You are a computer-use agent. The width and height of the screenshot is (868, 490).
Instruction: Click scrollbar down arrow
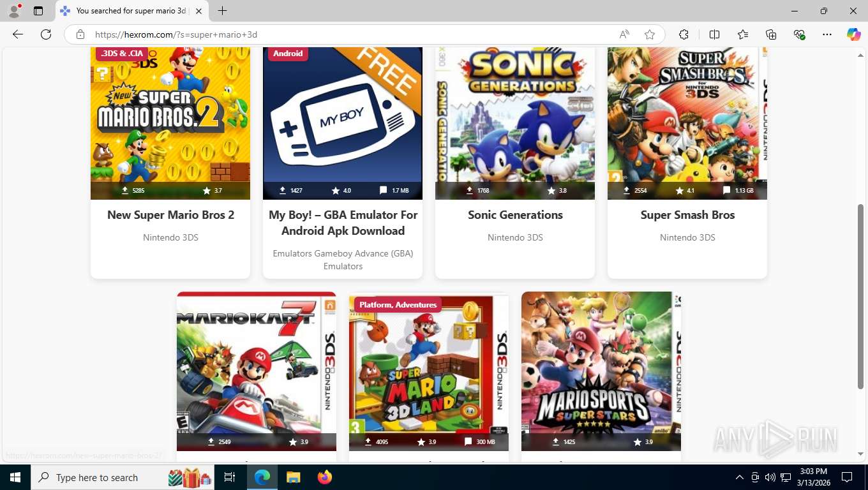coord(861,454)
